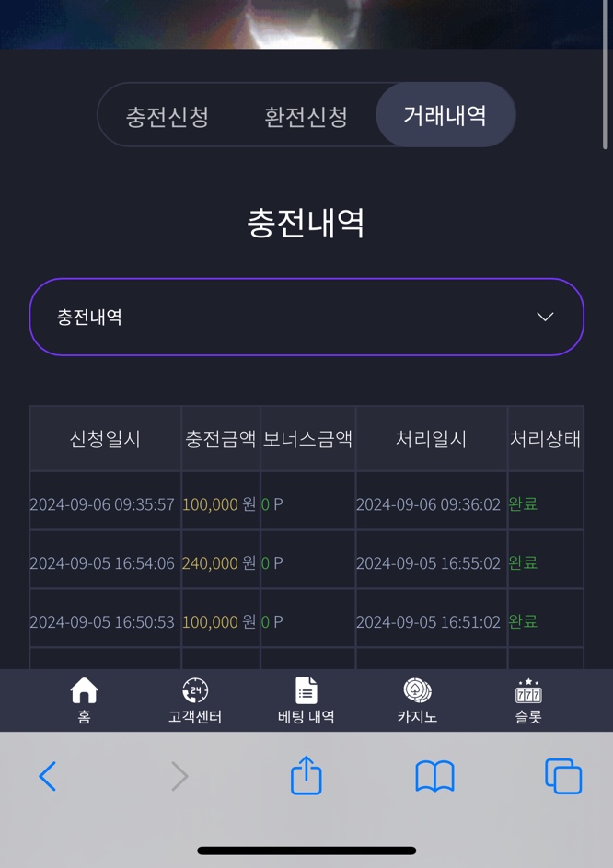Click the dropdown chevron arrow

point(546,317)
